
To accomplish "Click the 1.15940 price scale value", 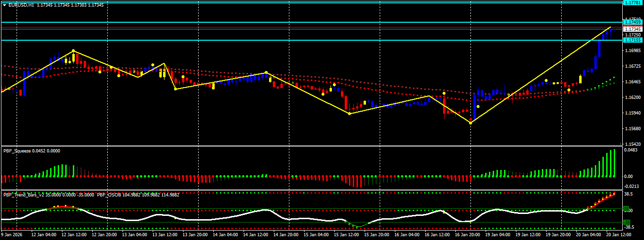I will pyautogui.click(x=632, y=113).
